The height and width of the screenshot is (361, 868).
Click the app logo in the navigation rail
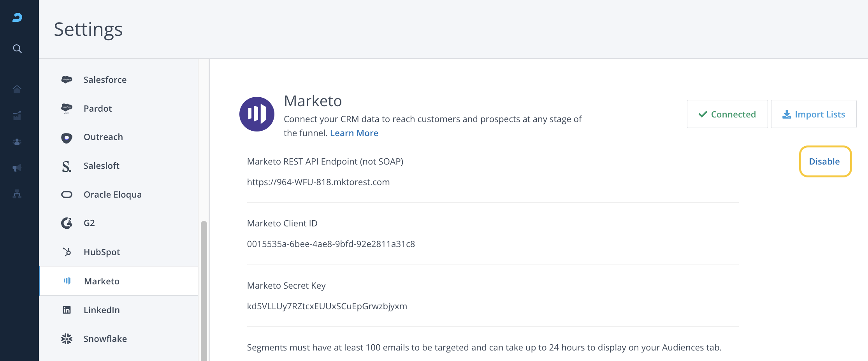[x=17, y=17]
